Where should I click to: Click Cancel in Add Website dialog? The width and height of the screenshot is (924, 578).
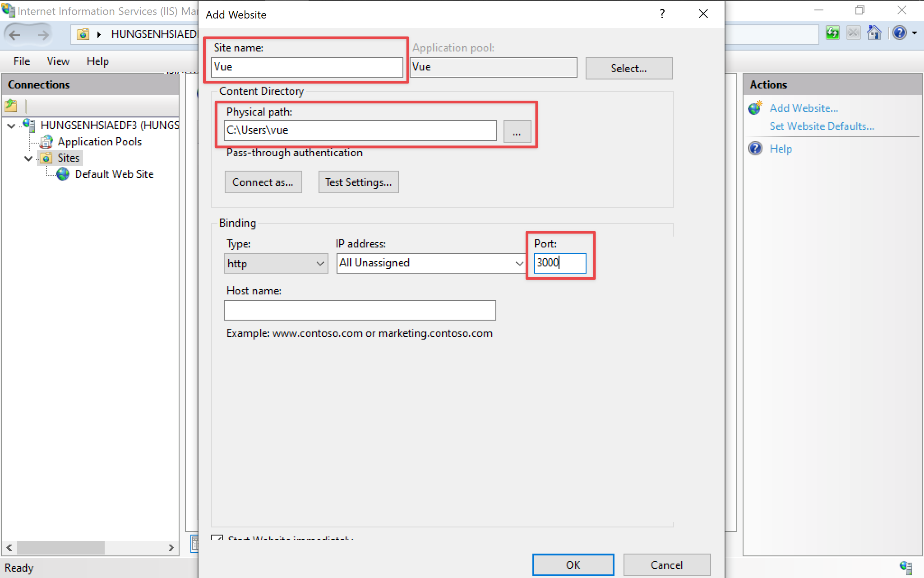[x=667, y=565]
